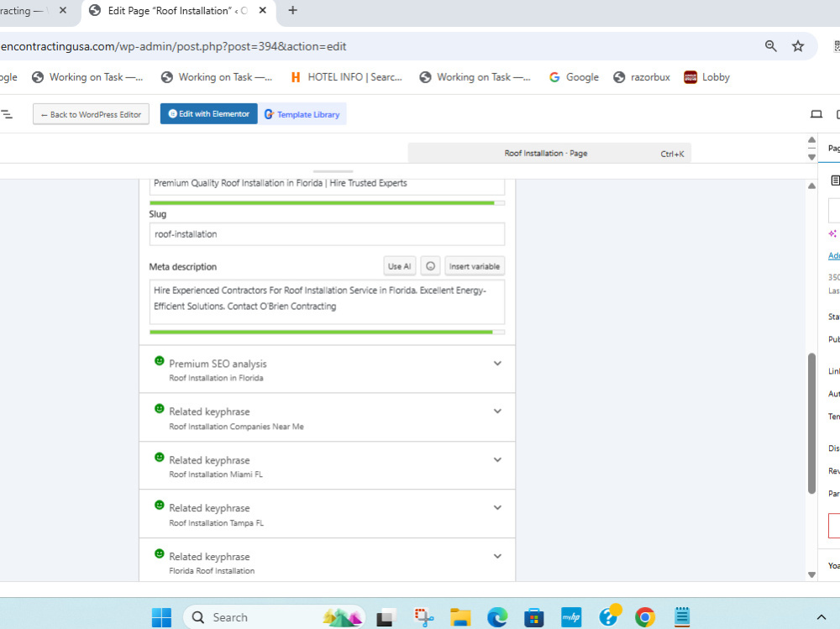Check the meta description green progress bar
The width and height of the screenshot is (840, 629).
pyautogui.click(x=327, y=333)
